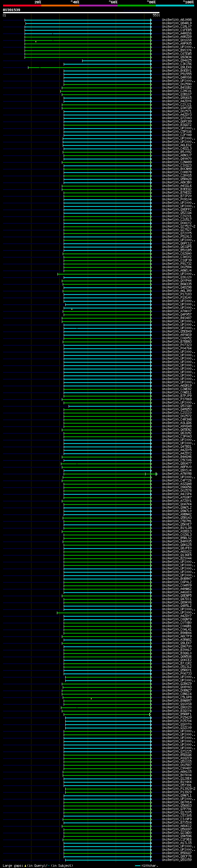Select hit label UniRef100_P15429

(177, 718)
